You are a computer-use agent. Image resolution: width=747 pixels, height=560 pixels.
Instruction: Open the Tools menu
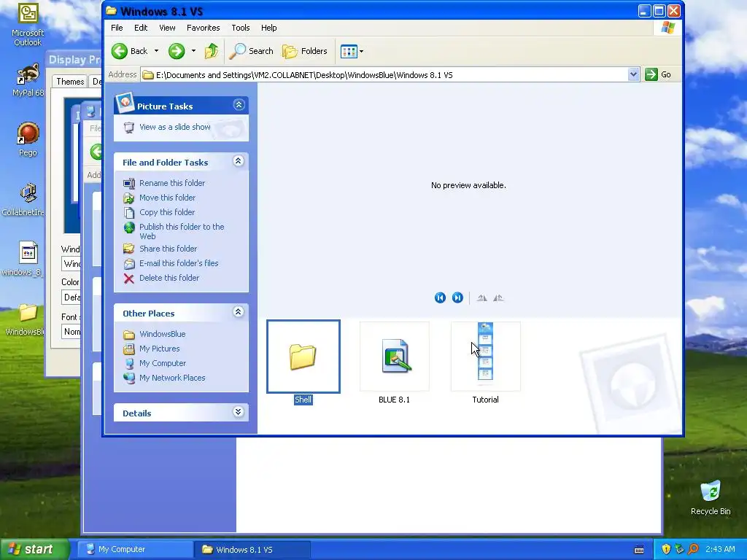pos(241,28)
